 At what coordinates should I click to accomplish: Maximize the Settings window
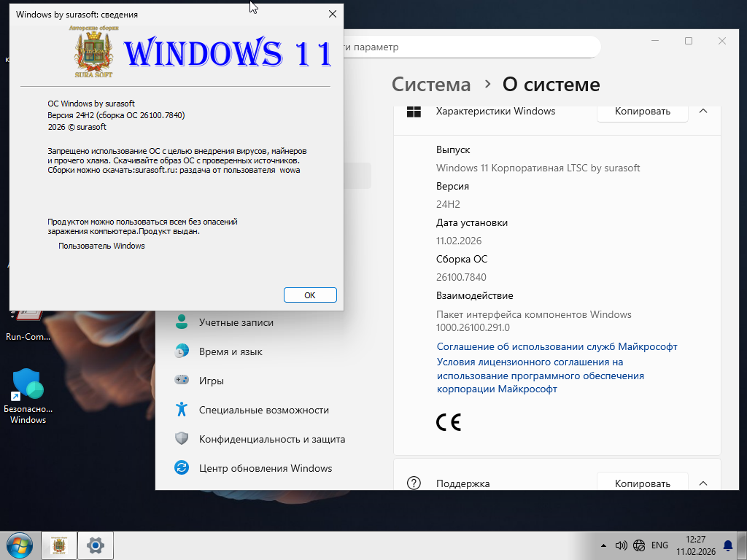click(689, 41)
